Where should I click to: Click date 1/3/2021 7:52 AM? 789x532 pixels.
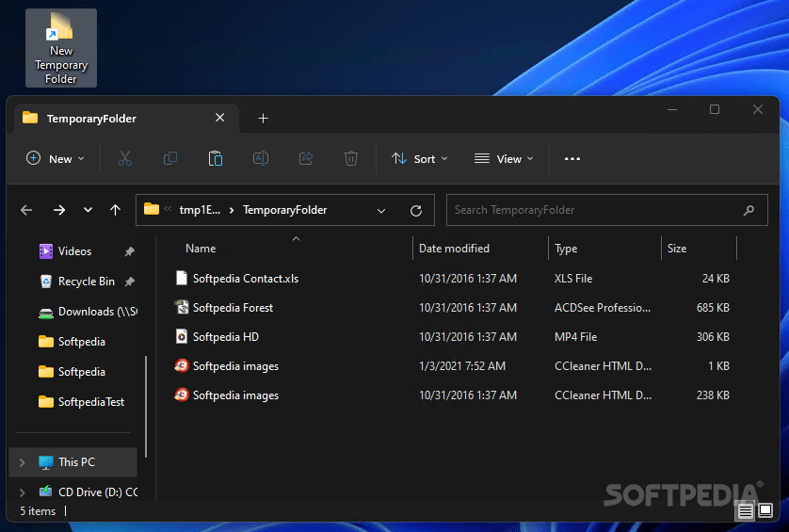coord(462,366)
